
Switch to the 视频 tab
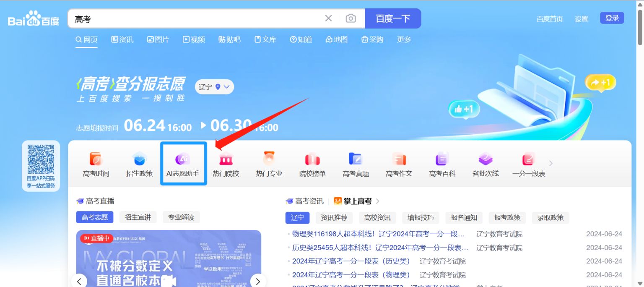pyautogui.click(x=194, y=39)
